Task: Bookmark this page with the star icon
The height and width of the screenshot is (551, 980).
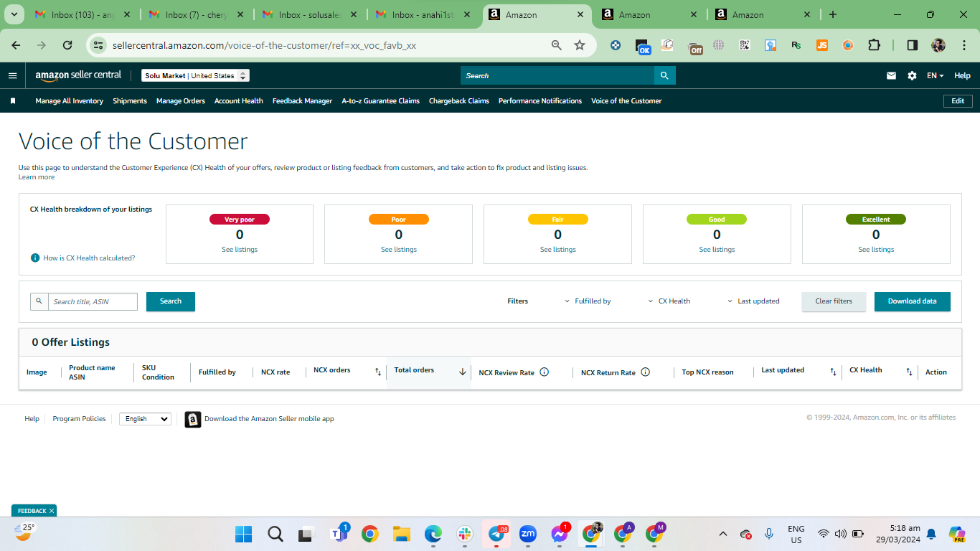Action: coord(580,45)
